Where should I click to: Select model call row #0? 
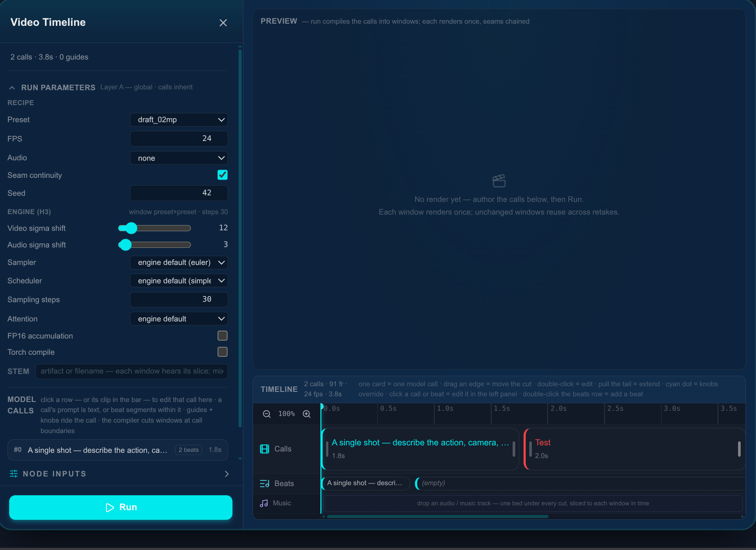tap(117, 450)
